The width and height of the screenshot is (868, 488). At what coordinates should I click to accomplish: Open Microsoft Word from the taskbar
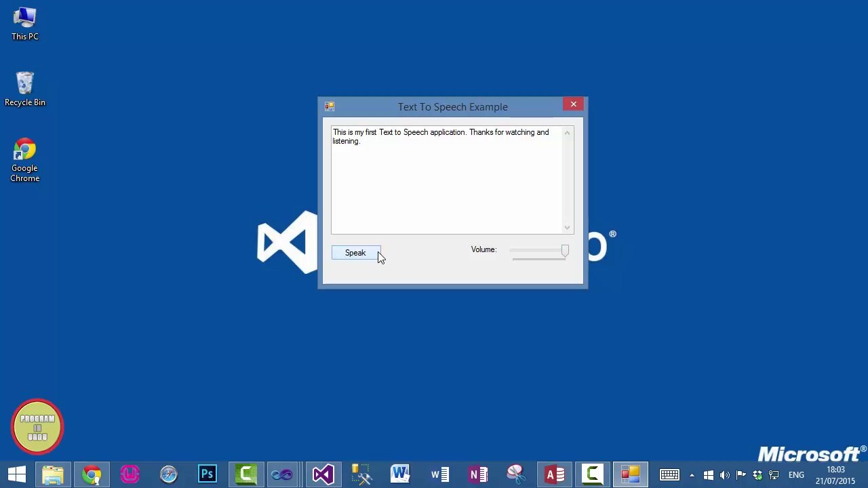coord(401,474)
